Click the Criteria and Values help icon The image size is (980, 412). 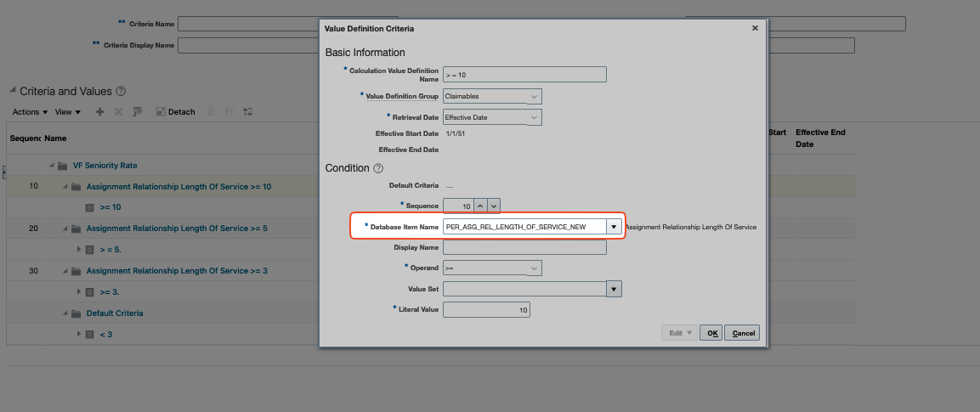coord(121,92)
